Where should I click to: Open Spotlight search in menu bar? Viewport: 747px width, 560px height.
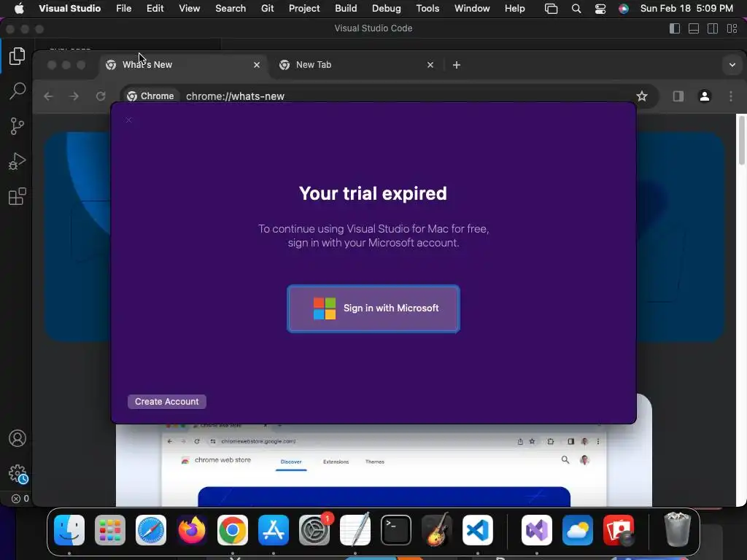pos(576,9)
